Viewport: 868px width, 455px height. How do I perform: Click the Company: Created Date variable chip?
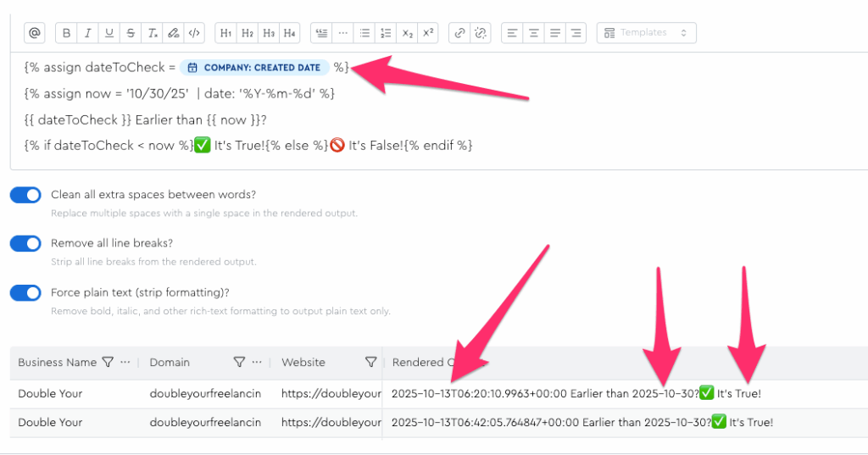254,68
